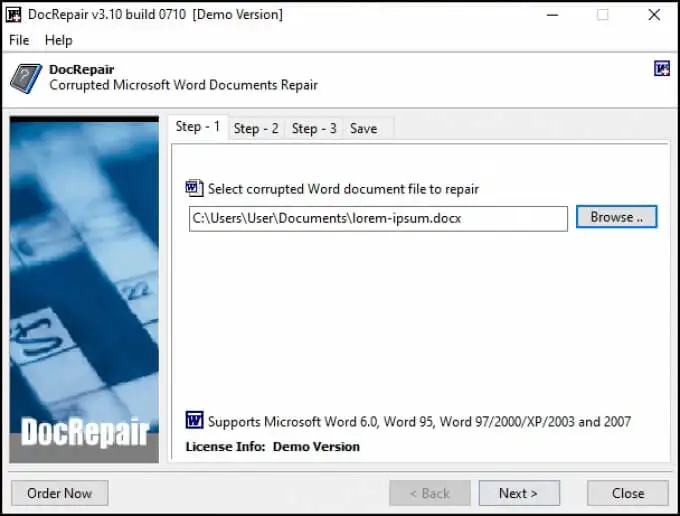Click the DocRepair title bar app icon
The width and height of the screenshot is (680, 516).
(x=13, y=14)
